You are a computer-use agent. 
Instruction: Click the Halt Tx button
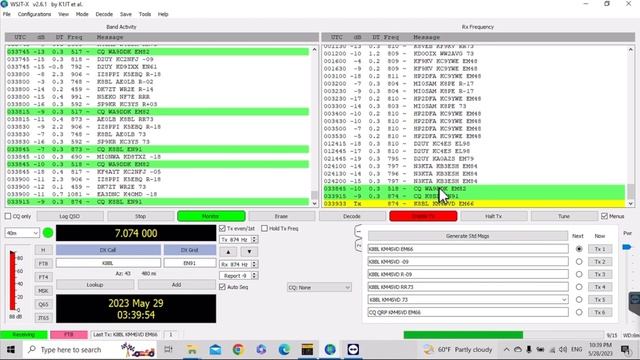pyautogui.click(x=493, y=216)
